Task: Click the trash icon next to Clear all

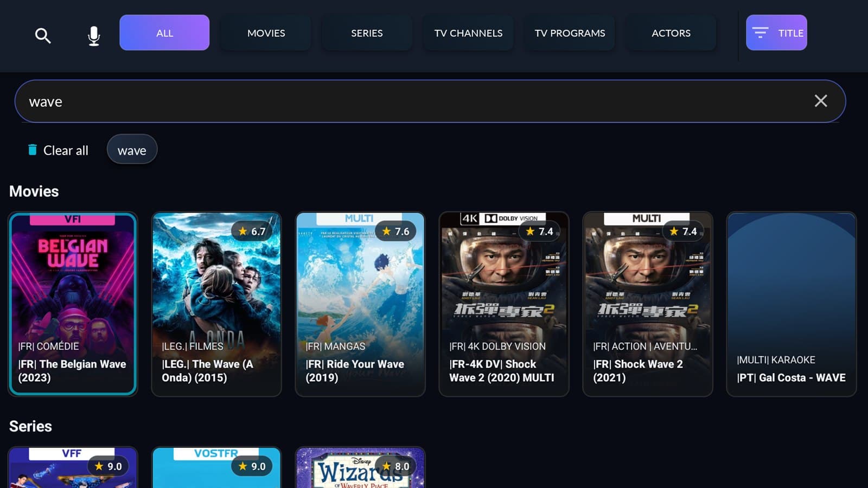Action: coord(33,150)
